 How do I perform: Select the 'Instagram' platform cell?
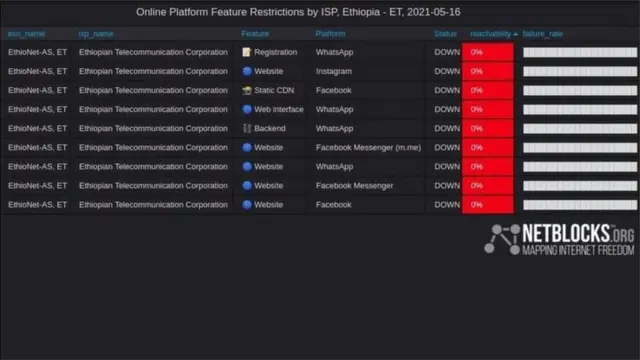[333, 71]
